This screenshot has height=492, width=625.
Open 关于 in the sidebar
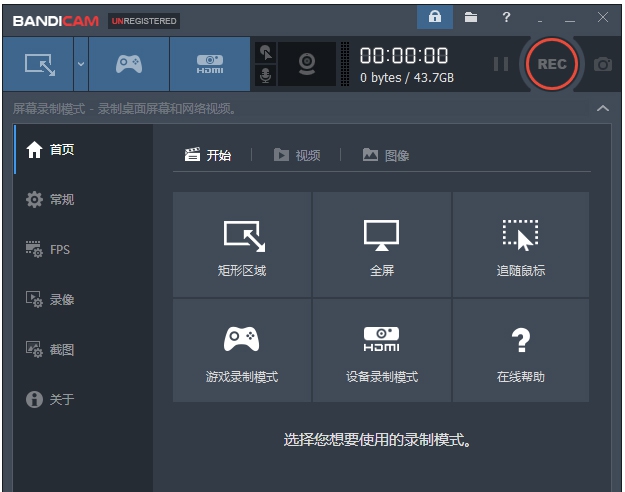83,399
